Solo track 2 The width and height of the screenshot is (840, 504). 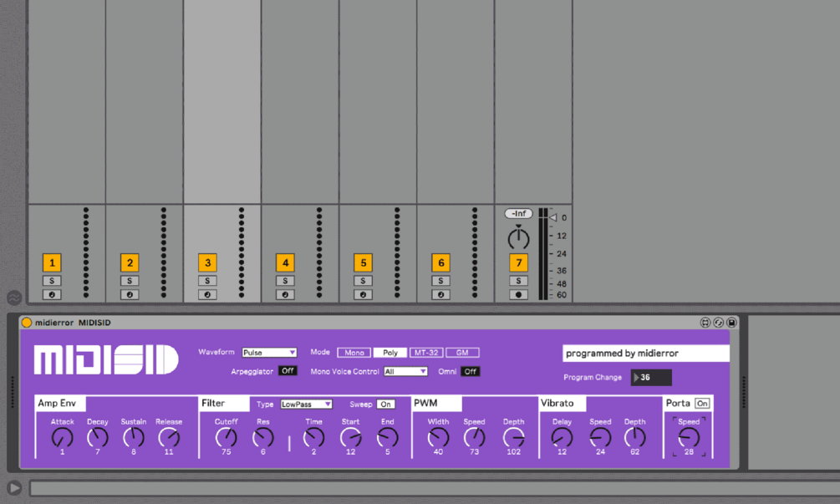tap(130, 281)
